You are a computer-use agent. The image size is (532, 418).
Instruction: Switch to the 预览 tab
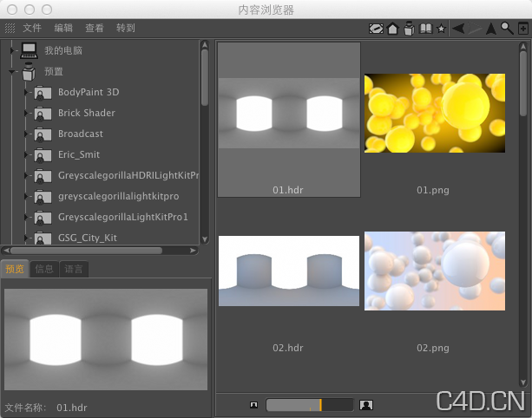[15, 269]
